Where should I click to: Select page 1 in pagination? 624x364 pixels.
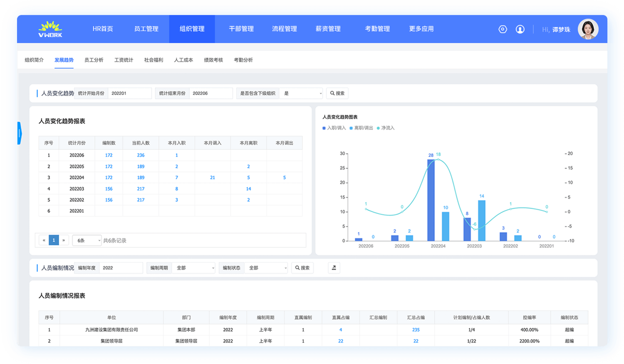point(54,240)
